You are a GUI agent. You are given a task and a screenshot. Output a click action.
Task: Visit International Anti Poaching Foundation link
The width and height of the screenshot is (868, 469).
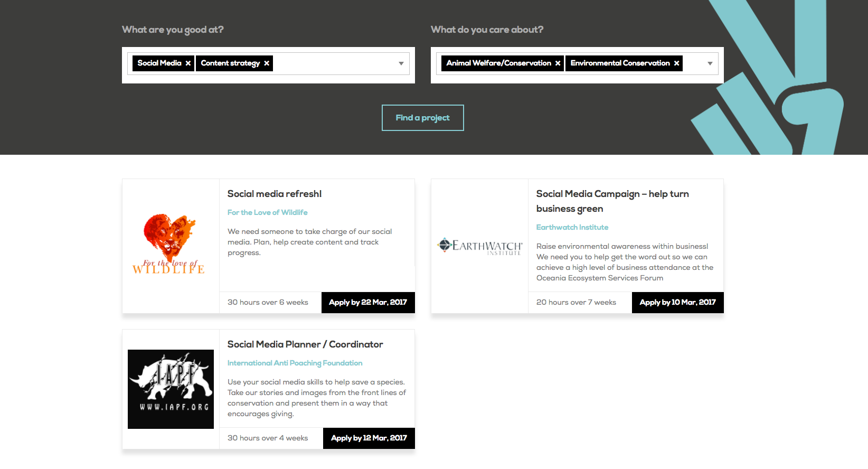[x=295, y=363]
